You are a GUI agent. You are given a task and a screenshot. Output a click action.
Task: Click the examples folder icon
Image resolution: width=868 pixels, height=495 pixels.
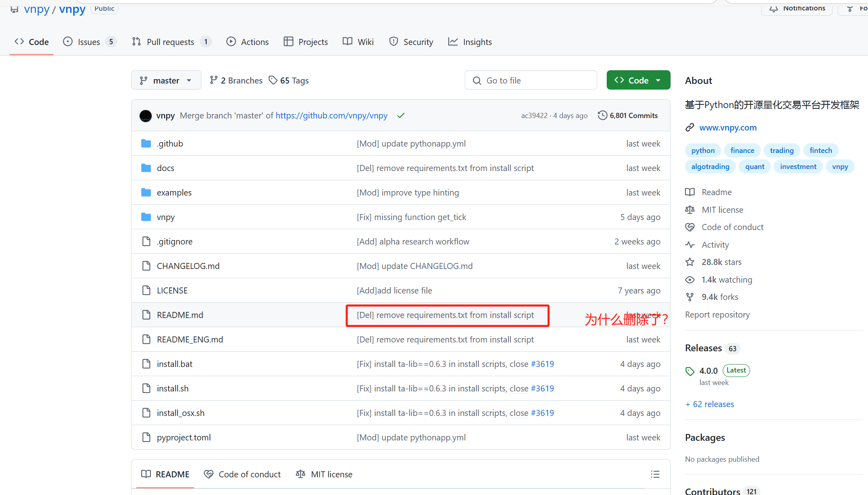coord(146,192)
